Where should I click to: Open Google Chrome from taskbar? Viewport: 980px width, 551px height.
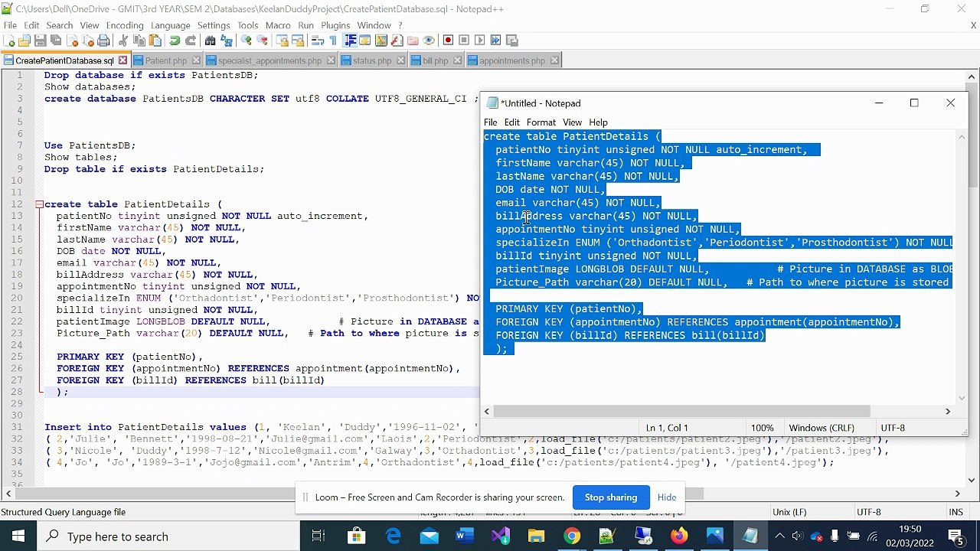click(572, 536)
